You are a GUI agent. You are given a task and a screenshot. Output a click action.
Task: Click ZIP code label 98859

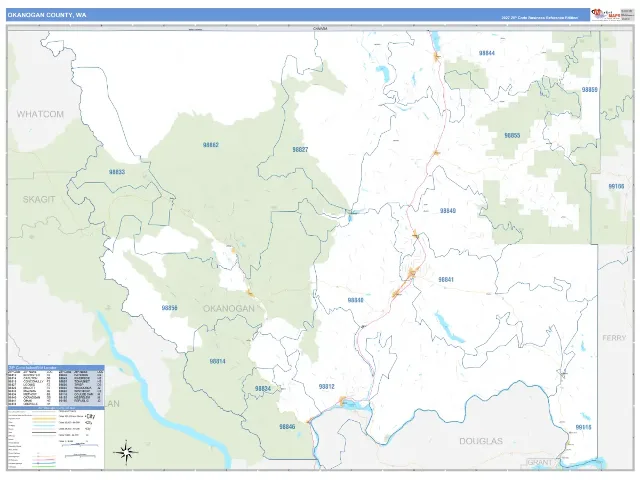[590, 90]
